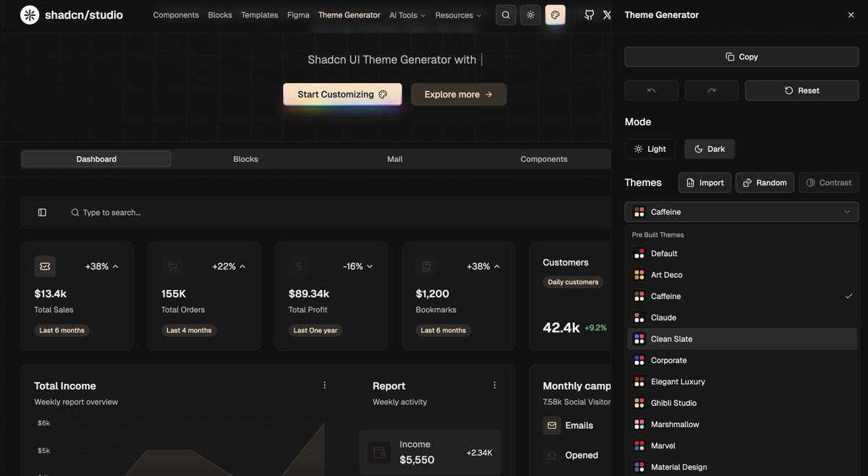This screenshot has height=476, width=868.
Task: Close the Theme Generator panel
Action: tap(851, 14)
